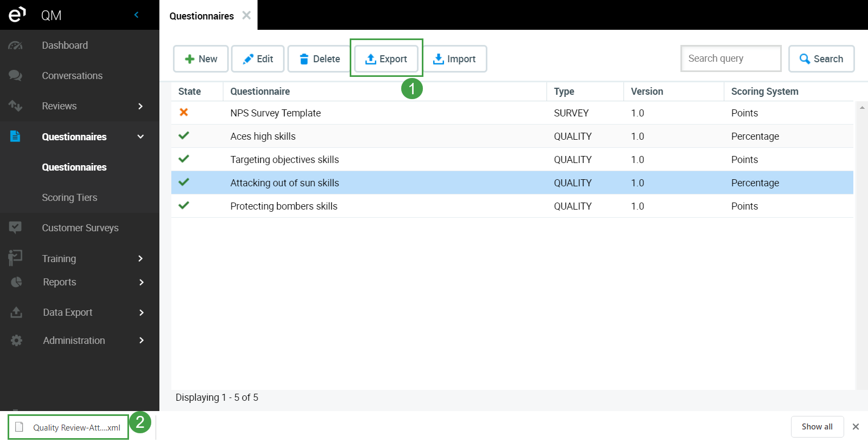Open the Scoring Tiers menu item
Image resolution: width=868 pixels, height=443 pixels.
(69, 198)
